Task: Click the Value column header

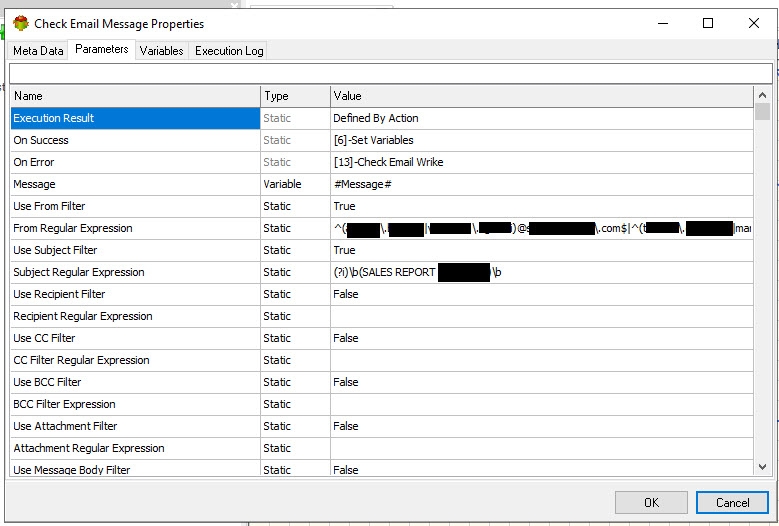Action: click(x=542, y=96)
